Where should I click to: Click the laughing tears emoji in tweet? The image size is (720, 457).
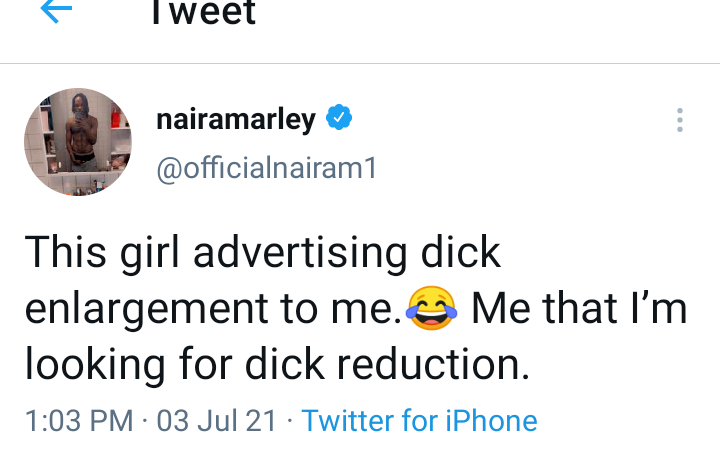(x=432, y=310)
